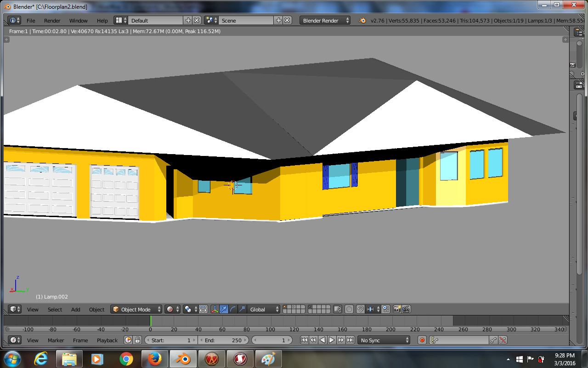Jump to previous keyframe
Screen dimensions: 588x368
pos(313,340)
